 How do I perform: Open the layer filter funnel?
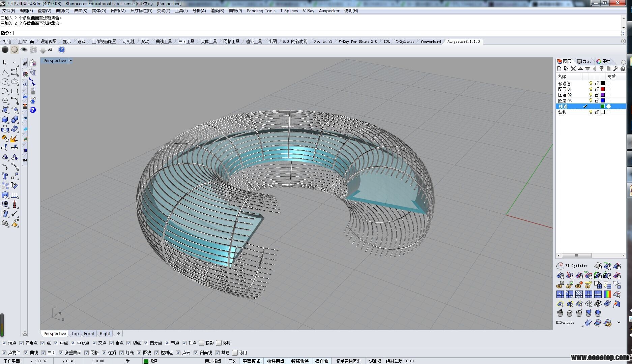601,69
